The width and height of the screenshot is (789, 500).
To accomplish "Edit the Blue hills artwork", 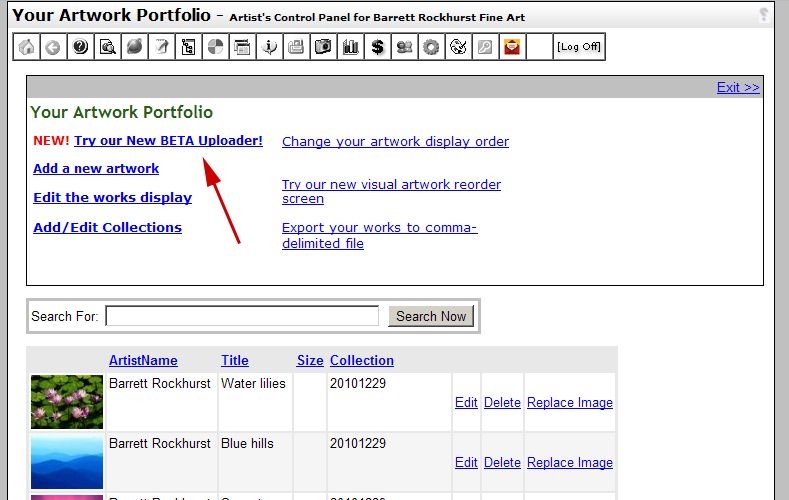I will [466, 462].
